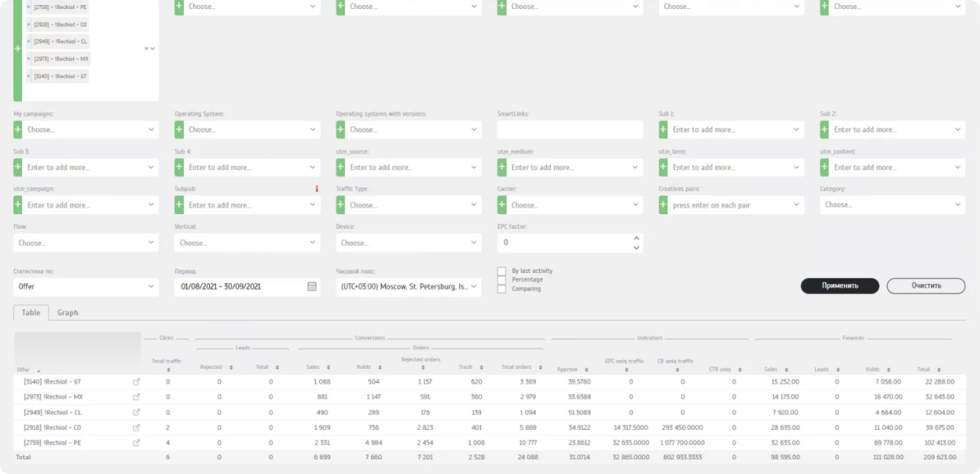Increase EPC factor with up arrow
This screenshot has height=474, width=980.
[x=636, y=239]
